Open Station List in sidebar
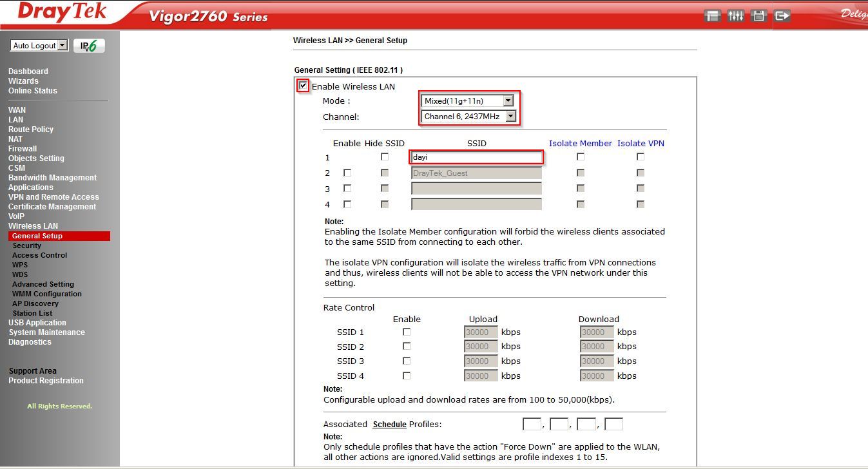Screen dimensions: 868x469 32,313
